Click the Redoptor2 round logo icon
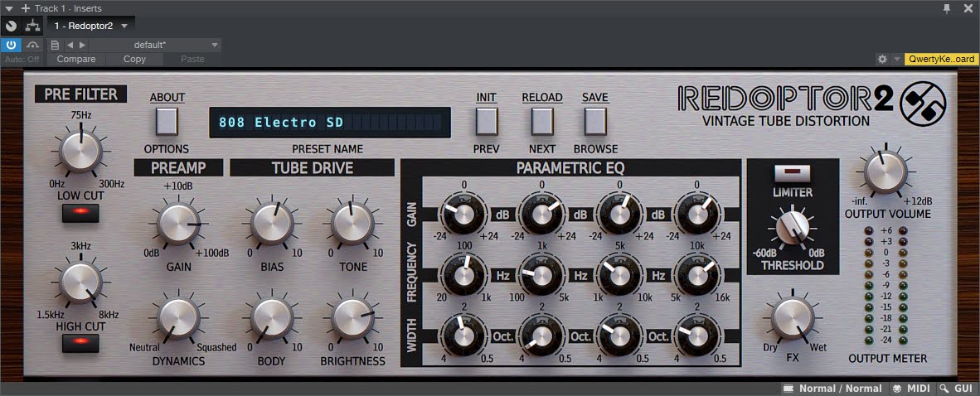The width and height of the screenshot is (980, 396). point(923,105)
